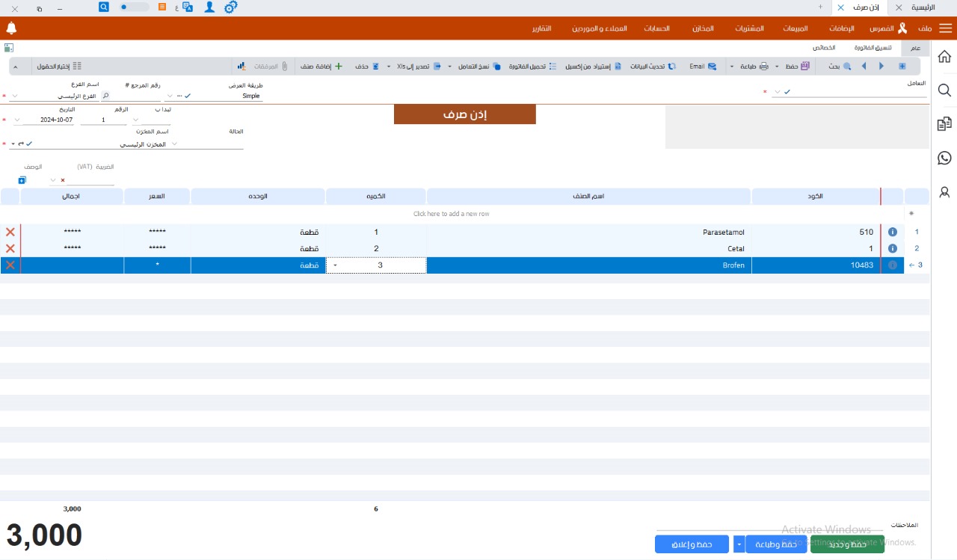Delete the Parasetamol row with red X

coord(10,233)
